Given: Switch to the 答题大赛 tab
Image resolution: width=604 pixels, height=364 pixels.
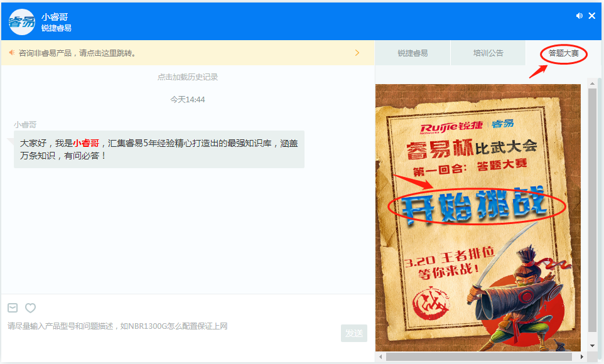Looking at the screenshot, I should [x=564, y=53].
